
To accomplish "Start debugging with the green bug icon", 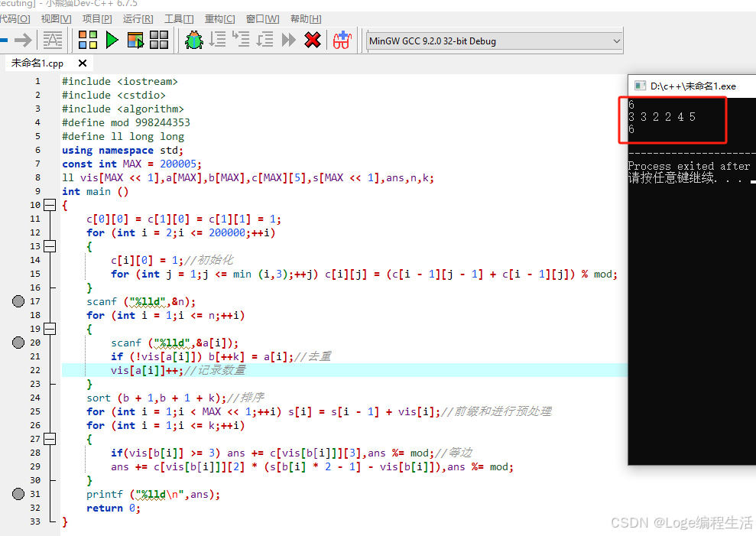I will (x=194, y=40).
